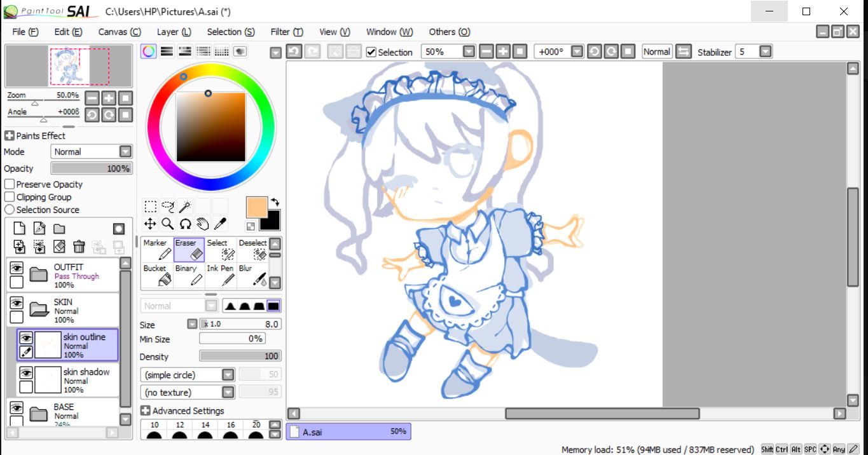Select the zoom magnifier tool
The image size is (868, 455).
tap(168, 223)
